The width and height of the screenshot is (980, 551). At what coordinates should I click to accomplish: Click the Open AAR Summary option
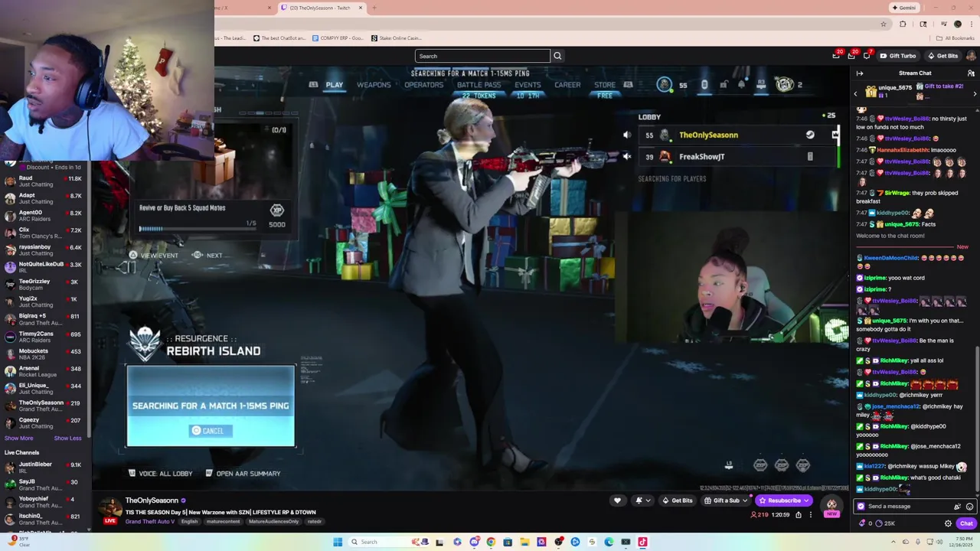coord(243,474)
